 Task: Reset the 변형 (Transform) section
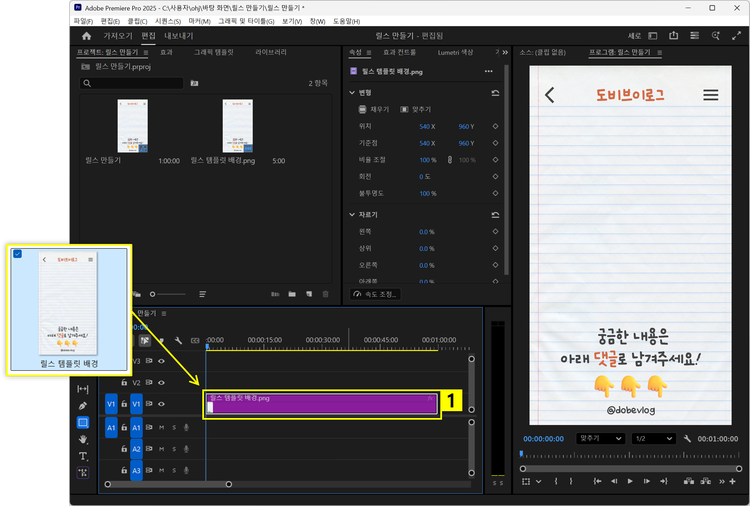495,92
